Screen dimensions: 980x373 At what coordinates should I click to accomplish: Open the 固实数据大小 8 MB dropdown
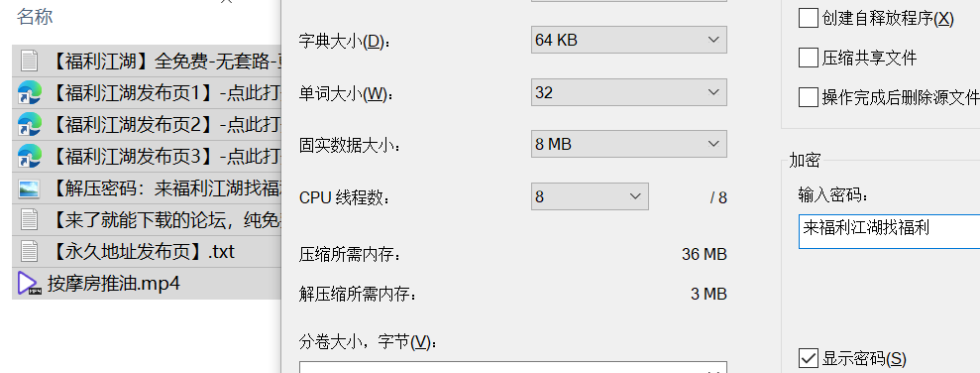[629, 144]
